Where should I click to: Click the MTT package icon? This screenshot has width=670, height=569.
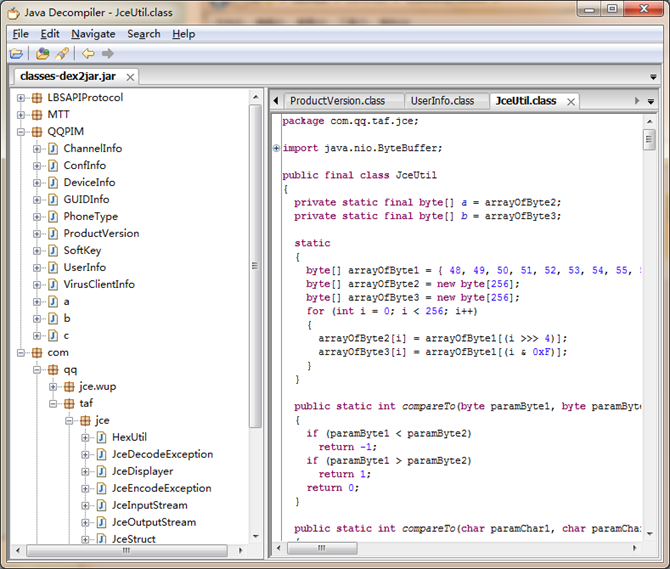tap(37, 115)
